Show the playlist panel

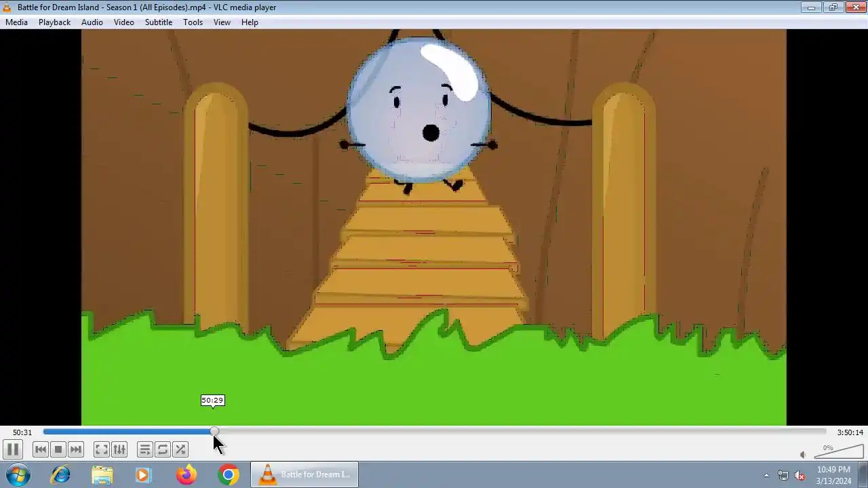click(145, 449)
